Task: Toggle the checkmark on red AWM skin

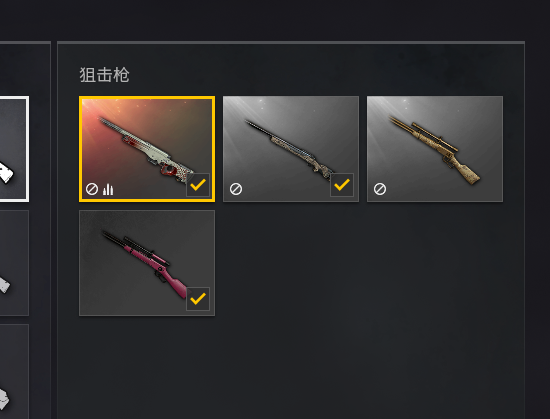Action: point(198,185)
